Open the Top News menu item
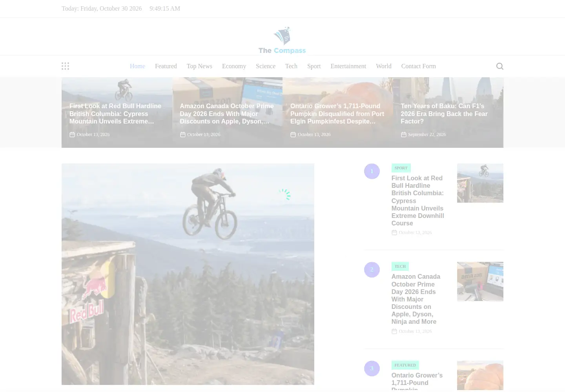 point(199,66)
